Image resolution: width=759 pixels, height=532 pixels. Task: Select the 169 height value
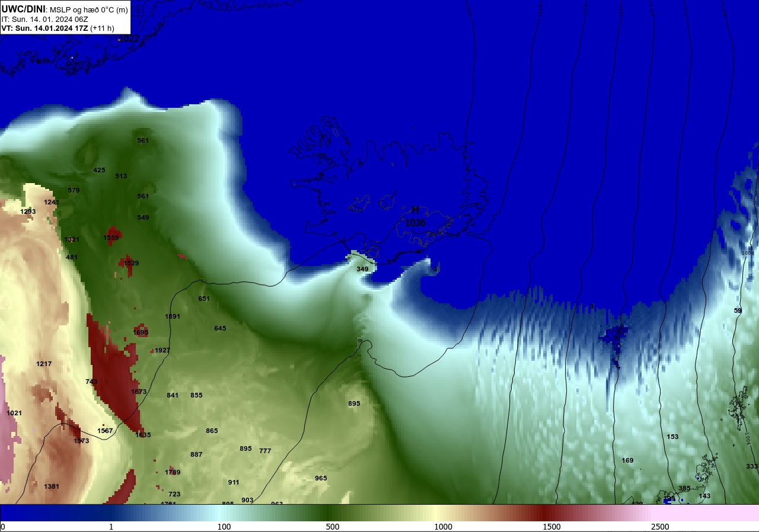coord(627,460)
